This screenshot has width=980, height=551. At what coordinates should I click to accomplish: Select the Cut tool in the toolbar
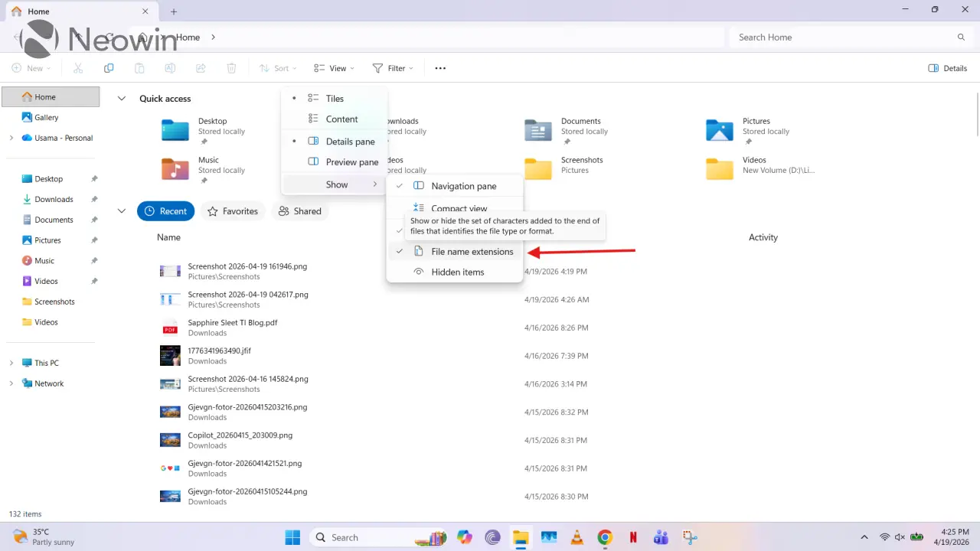click(78, 68)
